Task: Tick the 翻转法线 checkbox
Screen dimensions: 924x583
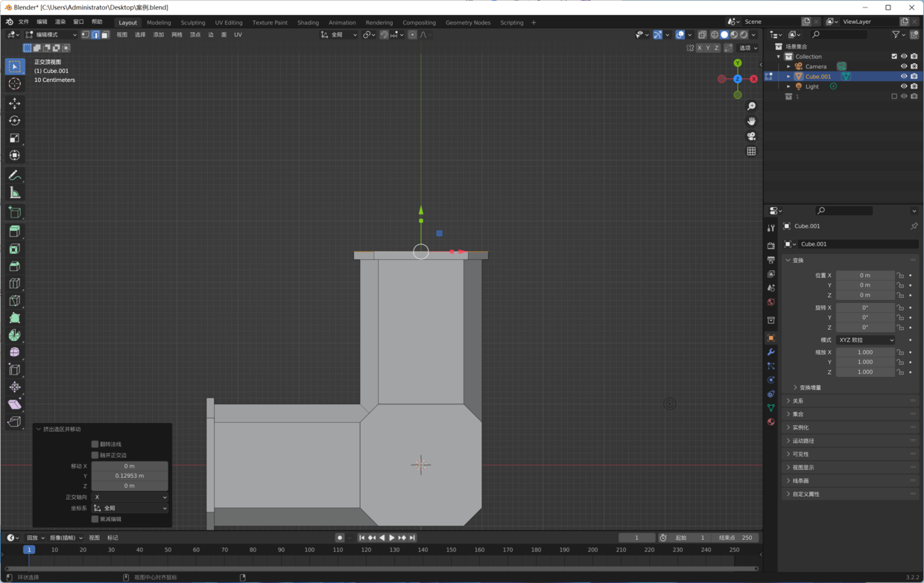Action: (x=95, y=444)
